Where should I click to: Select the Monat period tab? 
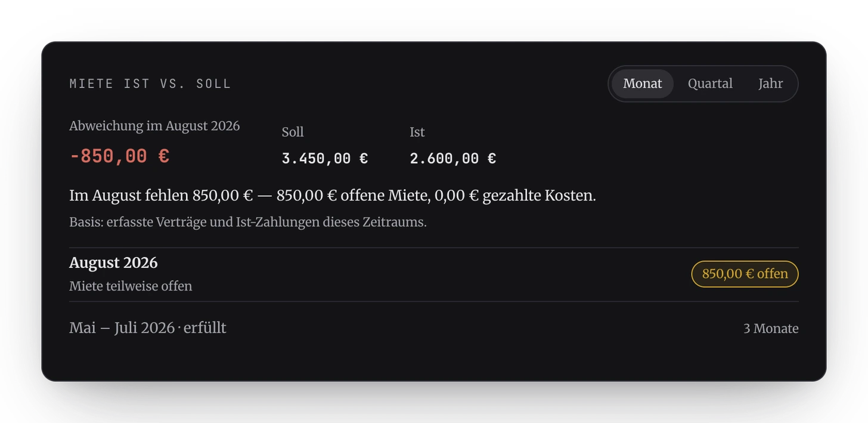[x=642, y=84]
